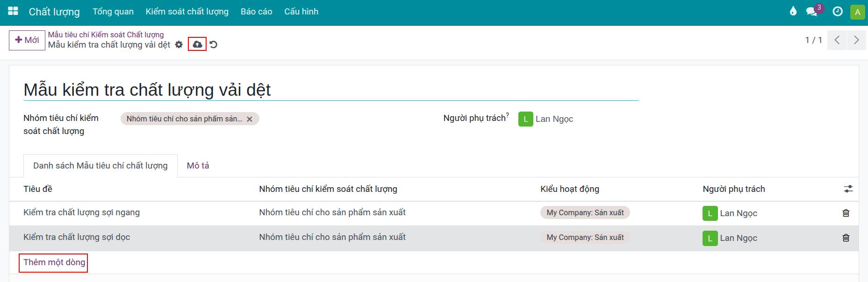Sort by Người phụ trách column header
This screenshot has width=868, height=282.
[734, 189]
